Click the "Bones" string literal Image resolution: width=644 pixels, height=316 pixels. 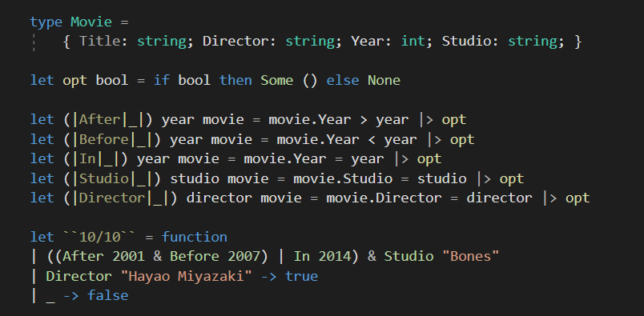click(x=471, y=257)
